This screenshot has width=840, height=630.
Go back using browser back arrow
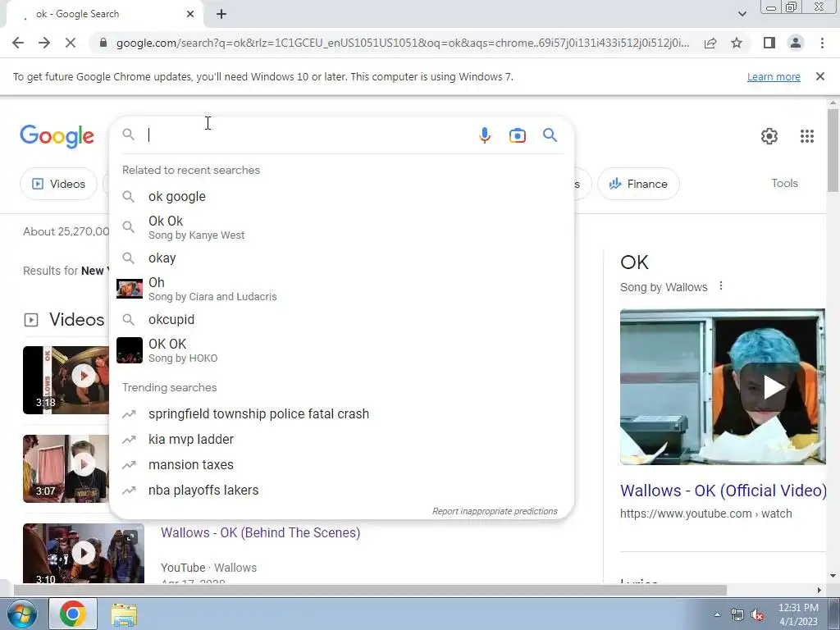[x=18, y=43]
